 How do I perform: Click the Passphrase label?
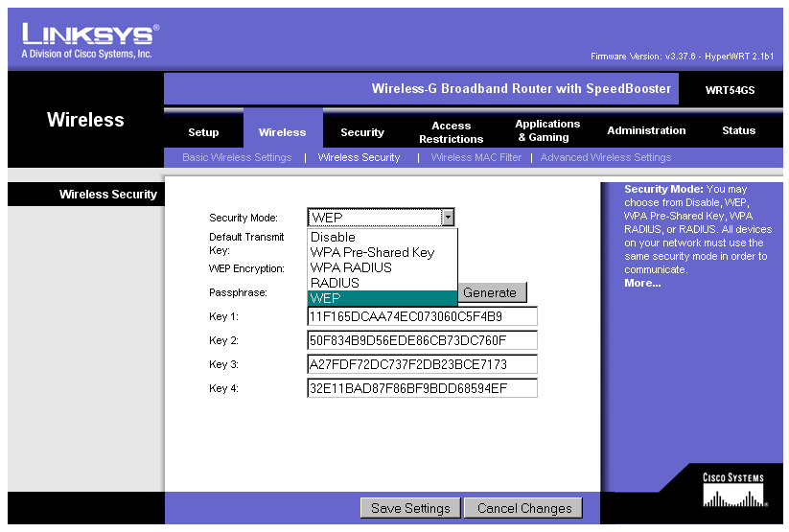click(x=238, y=292)
